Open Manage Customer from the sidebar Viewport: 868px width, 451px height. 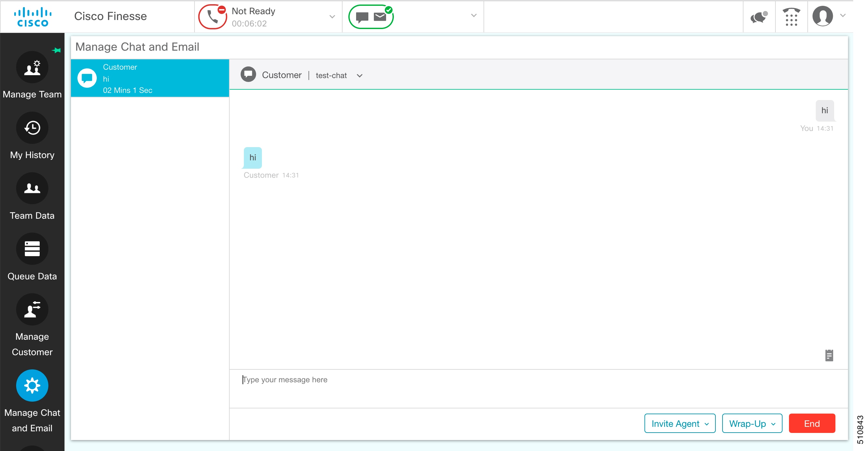(x=32, y=309)
